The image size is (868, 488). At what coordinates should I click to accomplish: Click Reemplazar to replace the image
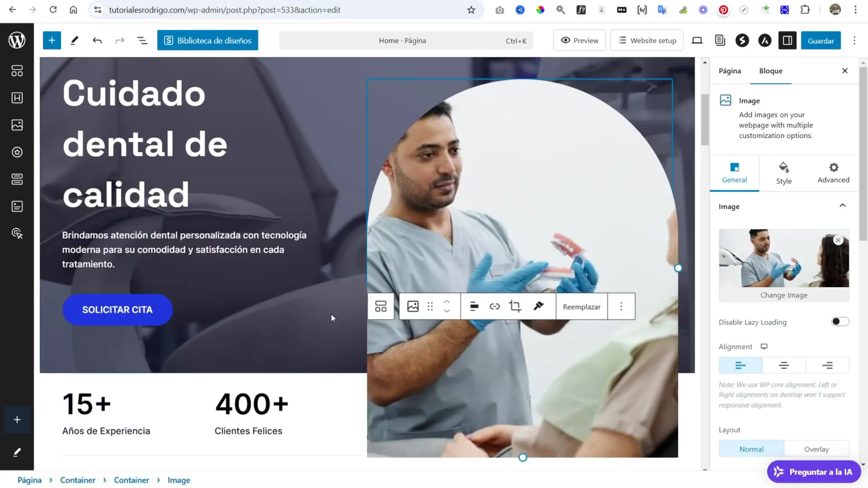tap(581, 306)
